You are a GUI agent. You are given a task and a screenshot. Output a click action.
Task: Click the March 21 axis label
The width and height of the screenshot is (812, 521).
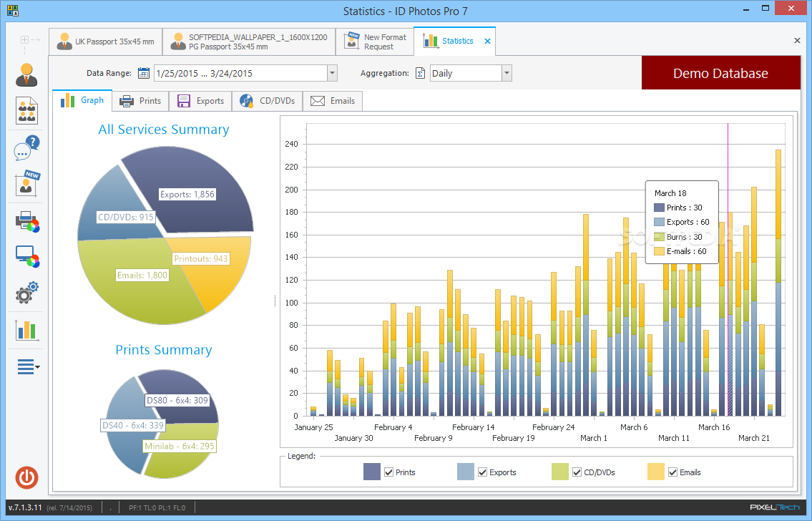753,438
